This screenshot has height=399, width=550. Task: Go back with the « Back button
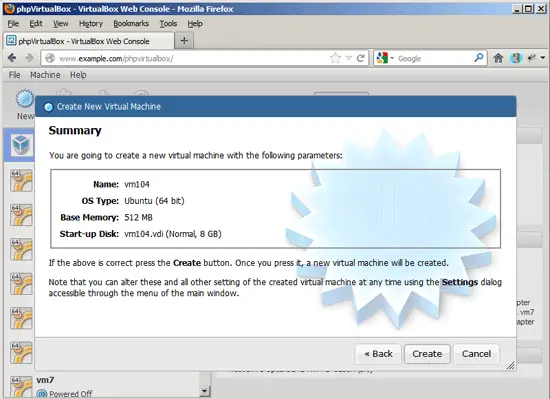coord(378,354)
